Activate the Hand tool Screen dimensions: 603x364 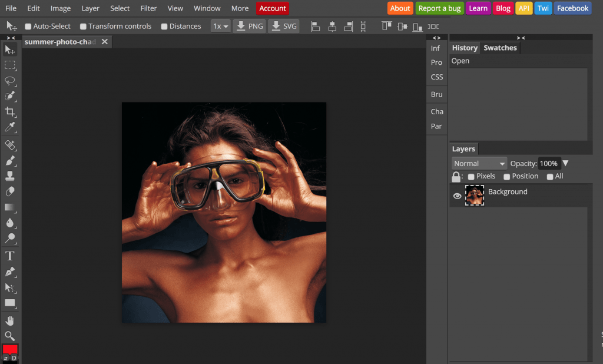pyautogui.click(x=10, y=320)
